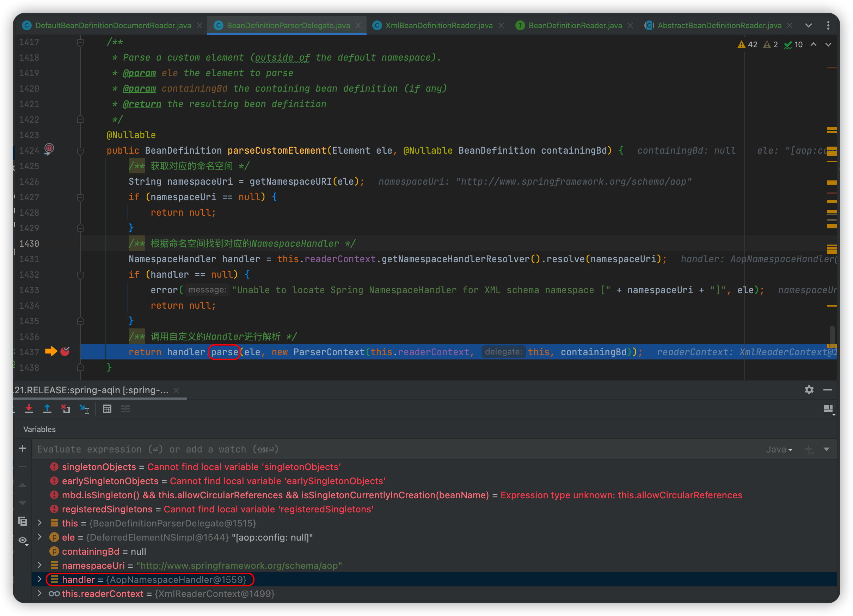
Task: Add a new watch with plus icon
Action: [23, 448]
